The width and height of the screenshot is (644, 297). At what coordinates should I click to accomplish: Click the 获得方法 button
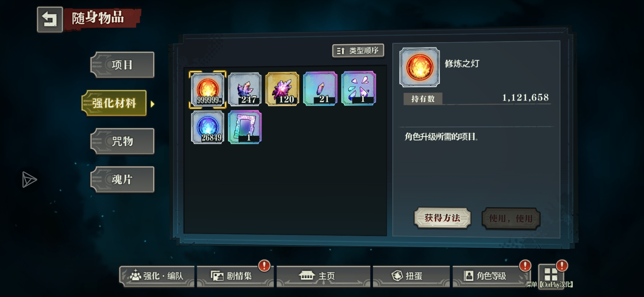coord(442,218)
